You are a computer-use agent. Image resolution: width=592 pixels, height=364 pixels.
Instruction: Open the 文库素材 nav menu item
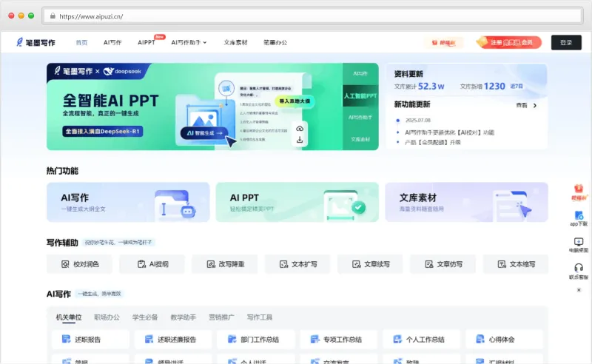tap(235, 42)
